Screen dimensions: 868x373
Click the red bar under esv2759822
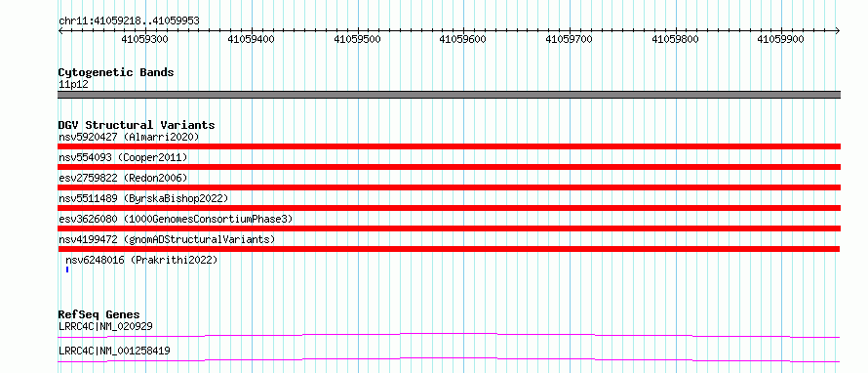(x=449, y=187)
